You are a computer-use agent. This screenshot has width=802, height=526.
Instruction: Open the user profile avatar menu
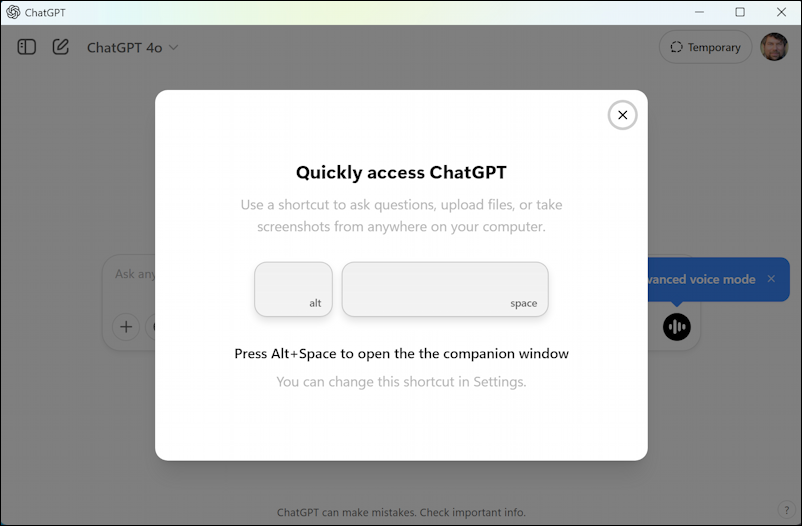[x=774, y=47]
